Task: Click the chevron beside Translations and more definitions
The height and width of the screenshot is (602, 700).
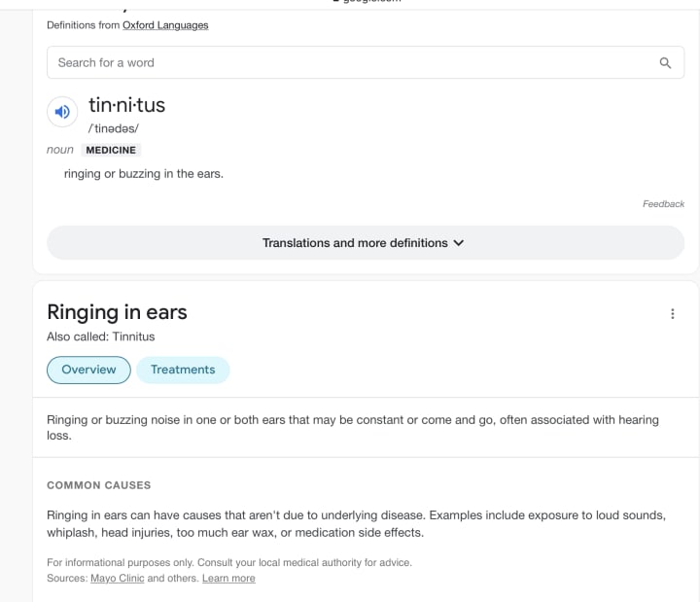Action: pyautogui.click(x=459, y=243)
